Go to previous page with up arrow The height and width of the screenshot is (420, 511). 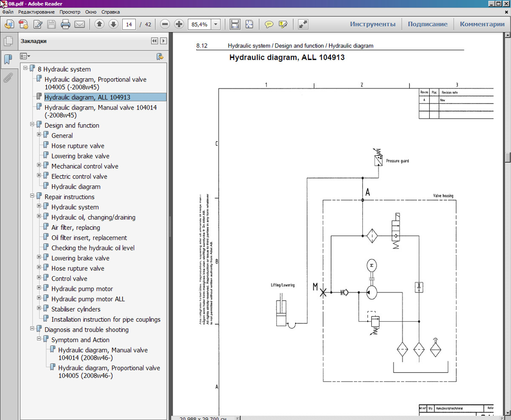pos(99,24)
